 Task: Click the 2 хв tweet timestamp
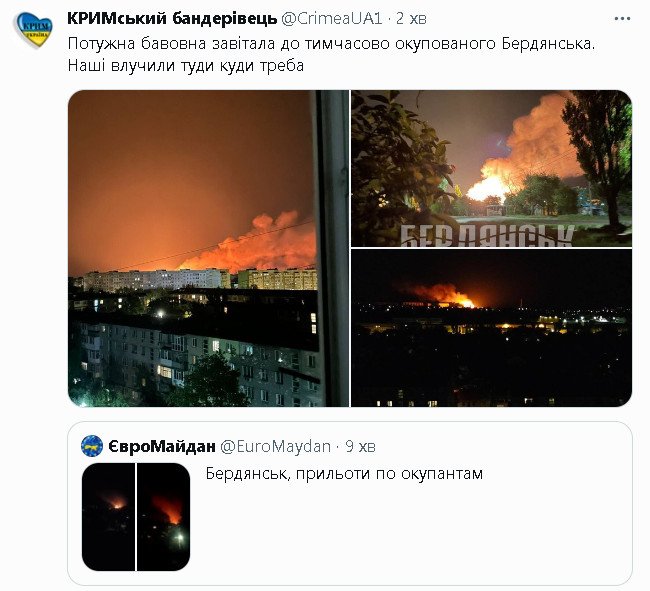tap(411, 19)
